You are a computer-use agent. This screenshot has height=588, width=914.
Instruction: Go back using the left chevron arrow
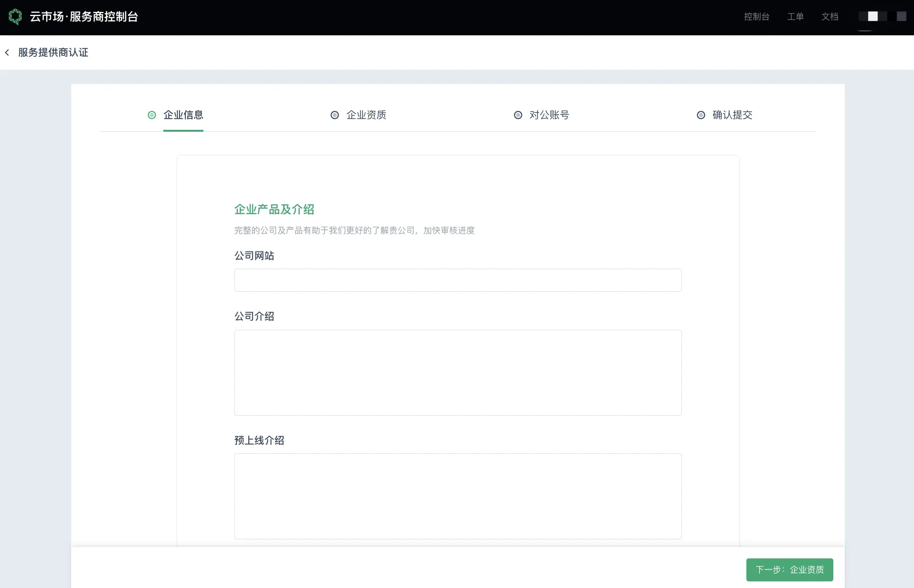[7, 52]
